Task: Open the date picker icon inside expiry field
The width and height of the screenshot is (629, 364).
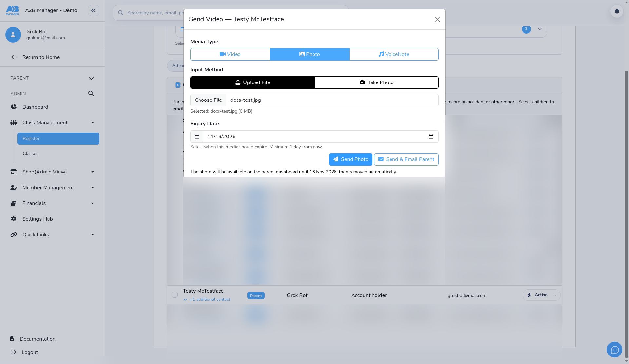Action: click(x=431, y=136)
